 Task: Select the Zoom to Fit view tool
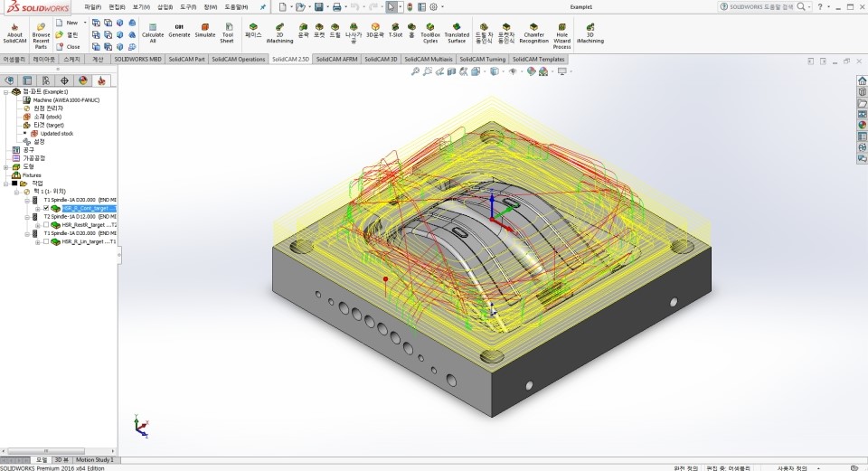point(415,71)
